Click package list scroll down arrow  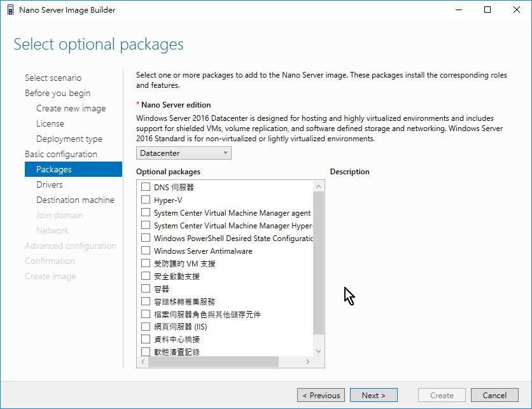[x=318, y=351]
